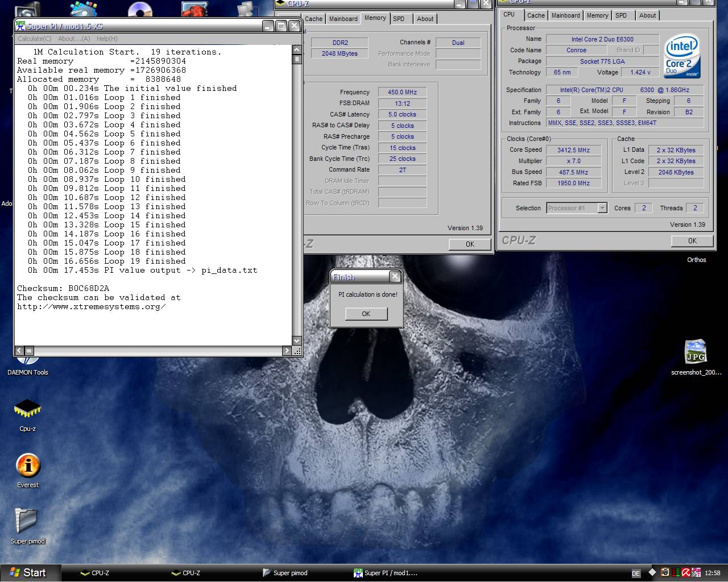This screenshot has width=728, height=582.
Task: Open the Start menu
Action: pyautogui.click(x=28, y=573)
